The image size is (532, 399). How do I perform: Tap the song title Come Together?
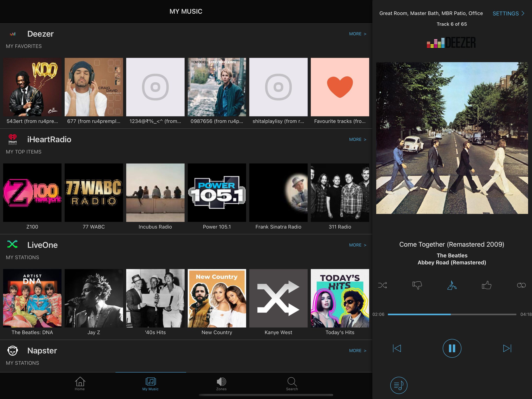tap(452, 245)
